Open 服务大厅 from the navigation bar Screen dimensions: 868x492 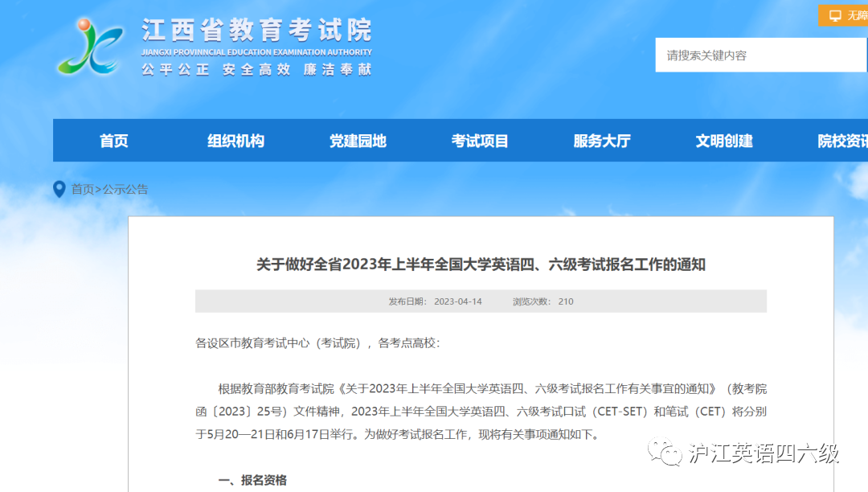point(602,141)
